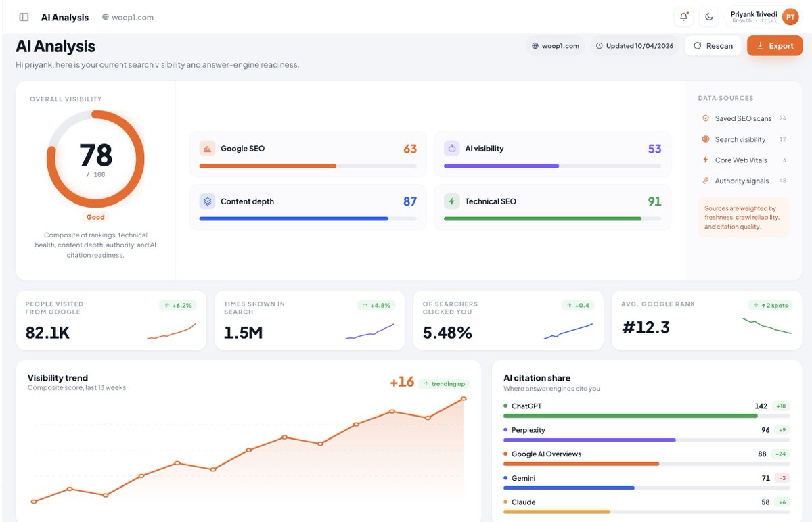812x522 pixels.
Task: Click the Gemini -3 badge
Action: [782, 478]
